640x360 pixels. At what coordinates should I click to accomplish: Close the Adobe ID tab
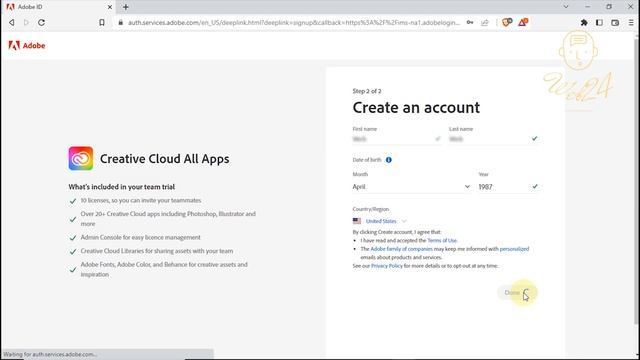click(x=110, y=7)
